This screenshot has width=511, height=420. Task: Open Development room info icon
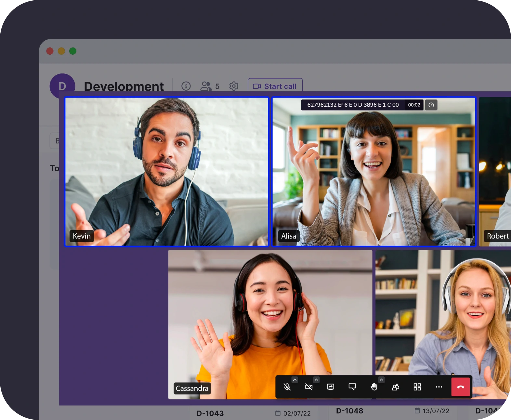point(186,86)
